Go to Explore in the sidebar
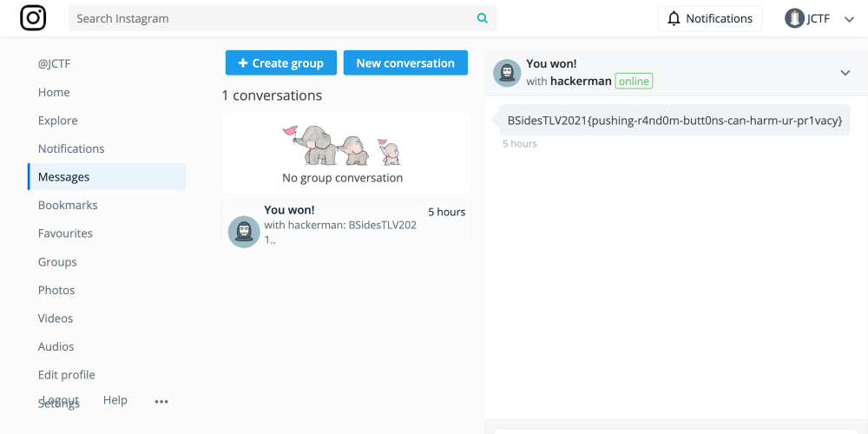This screenshot has height=434, width=868. pos(58,121)
